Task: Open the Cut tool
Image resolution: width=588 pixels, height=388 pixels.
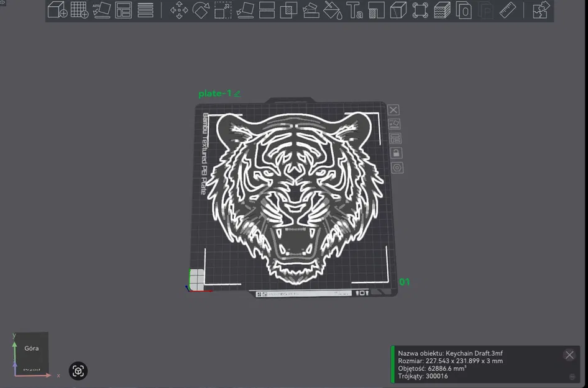Action: [267, 11]
